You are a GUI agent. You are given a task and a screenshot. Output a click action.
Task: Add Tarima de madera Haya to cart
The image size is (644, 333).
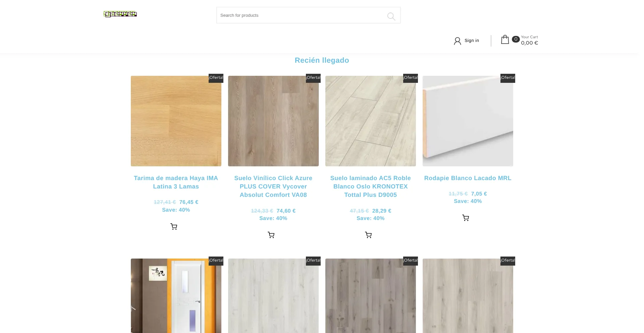(174, 227)
